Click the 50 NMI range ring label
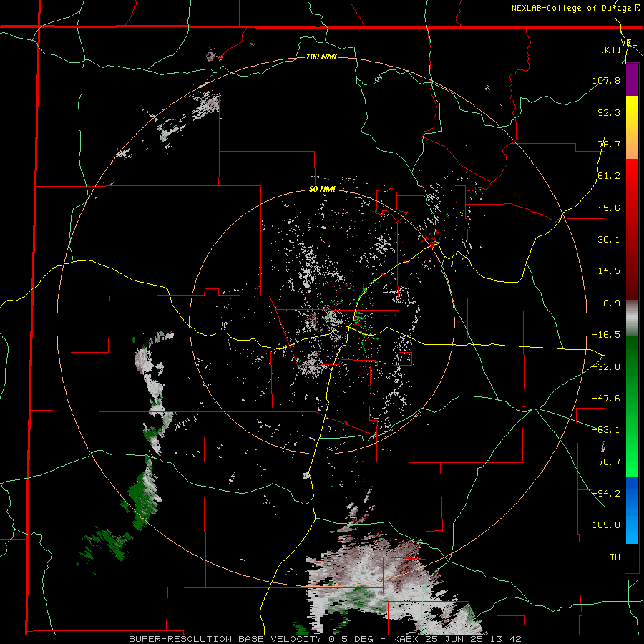644x644 pixels. click(x=323, y=190)
